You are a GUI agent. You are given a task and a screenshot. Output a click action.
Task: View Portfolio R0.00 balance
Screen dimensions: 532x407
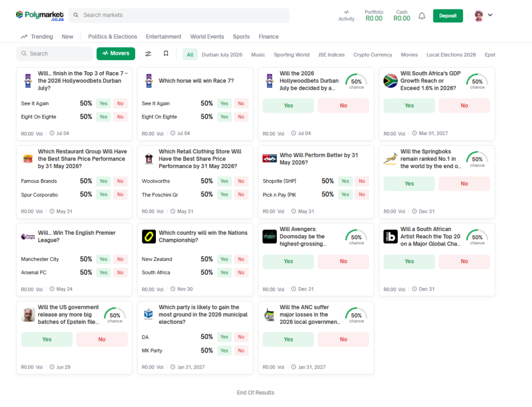(x=374, y=16)
